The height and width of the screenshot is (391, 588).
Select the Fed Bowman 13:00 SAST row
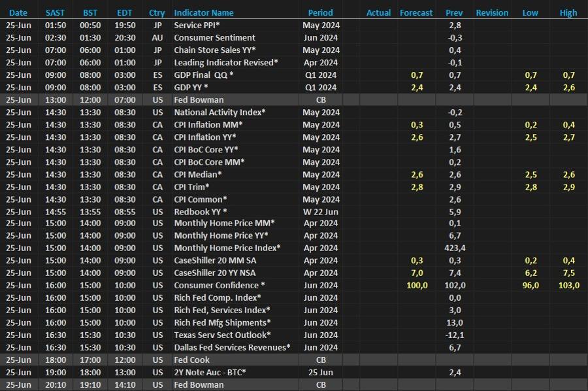pyautogui.click(x=294, y=100)
